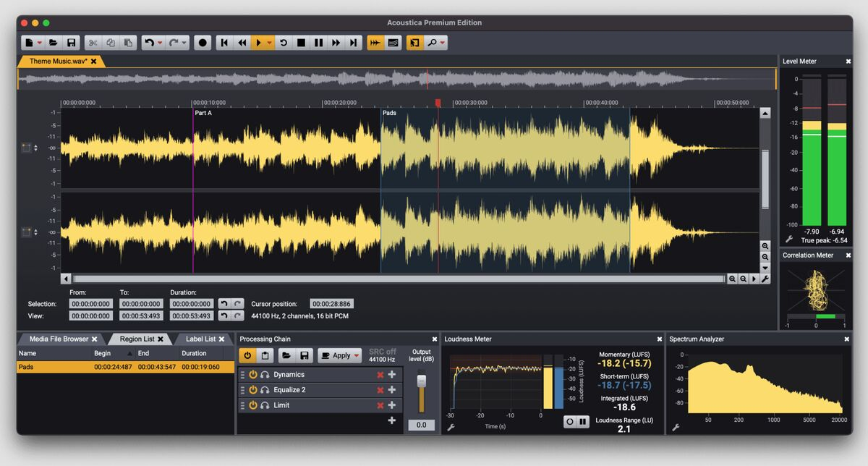Solo the Limit effect with headphones icon
This screenshot has width=868, height=466.
pyautogui.click(x=265, y=405)
